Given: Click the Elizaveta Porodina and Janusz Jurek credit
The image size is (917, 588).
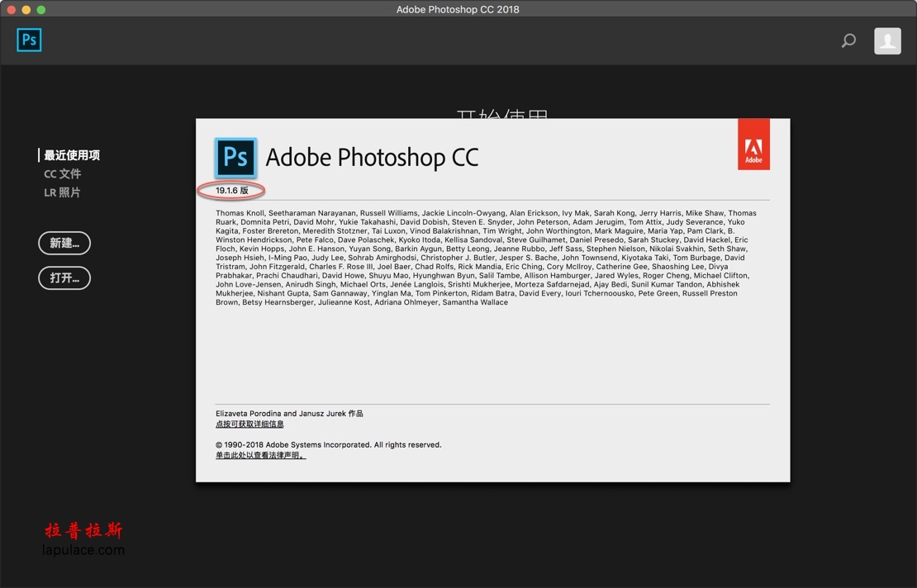Looking at the screenshot, I should 289,413.
